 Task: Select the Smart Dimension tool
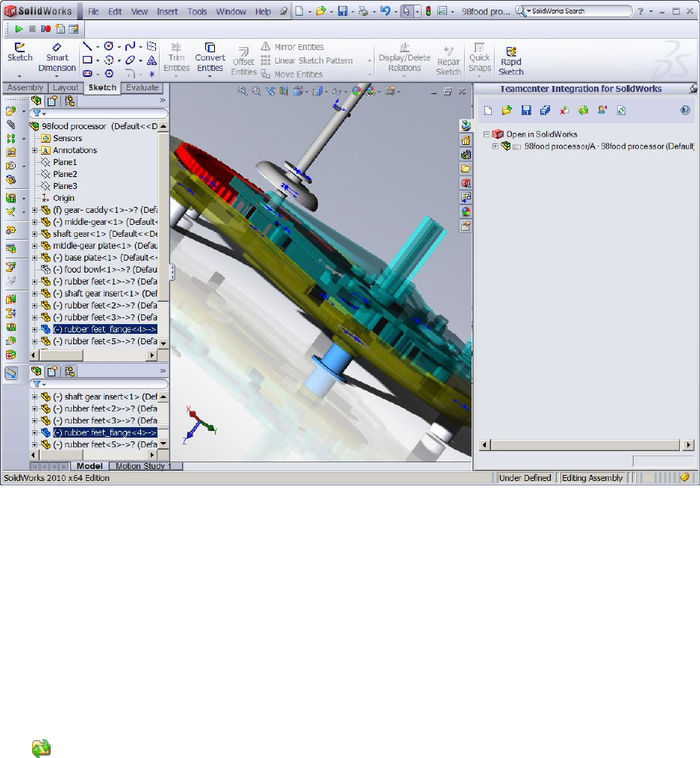click(57, 58)
